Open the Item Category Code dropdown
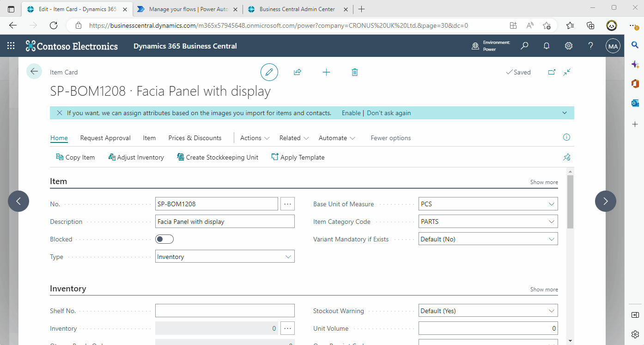 pyautogui.click(x=552, y=221)
